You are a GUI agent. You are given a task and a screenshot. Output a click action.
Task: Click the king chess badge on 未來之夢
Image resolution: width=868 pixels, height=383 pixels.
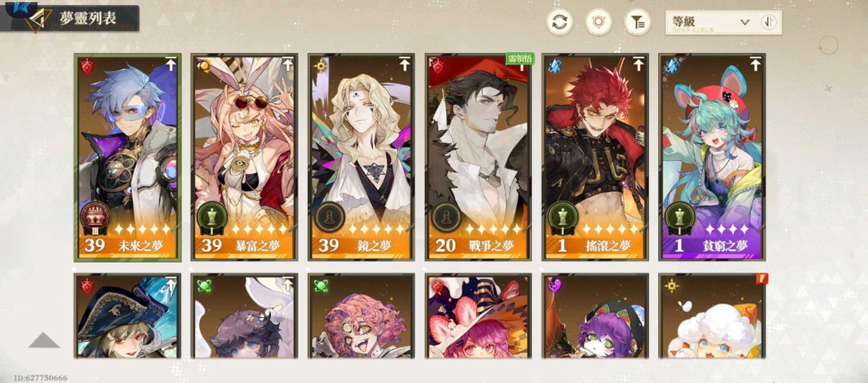[95, 217]
